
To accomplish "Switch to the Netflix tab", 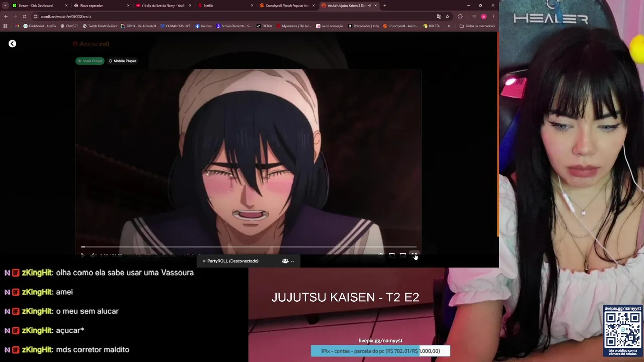I will click(x=224, y=5).
